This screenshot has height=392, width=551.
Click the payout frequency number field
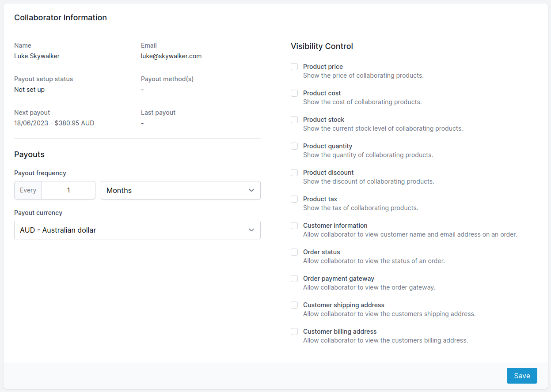(68, 190)
